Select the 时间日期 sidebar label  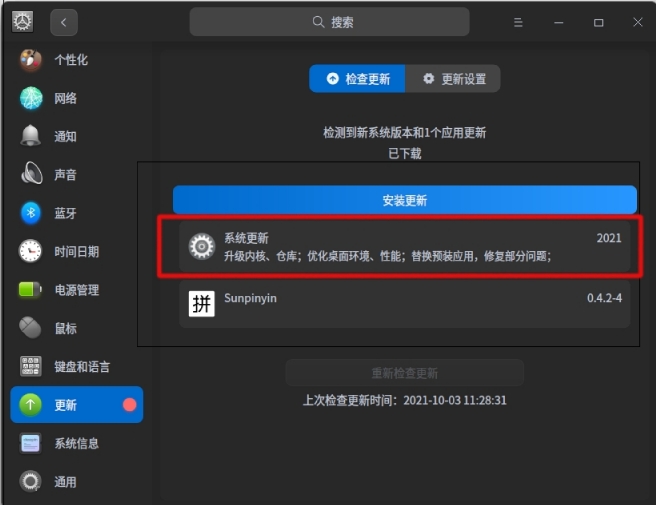tap(77, 251)
